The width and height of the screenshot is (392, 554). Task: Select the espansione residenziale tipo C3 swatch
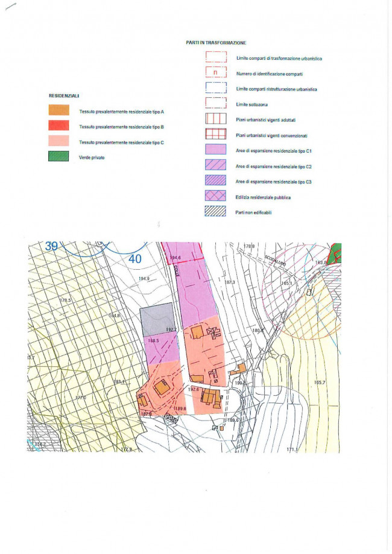click(x=215, y=180)
